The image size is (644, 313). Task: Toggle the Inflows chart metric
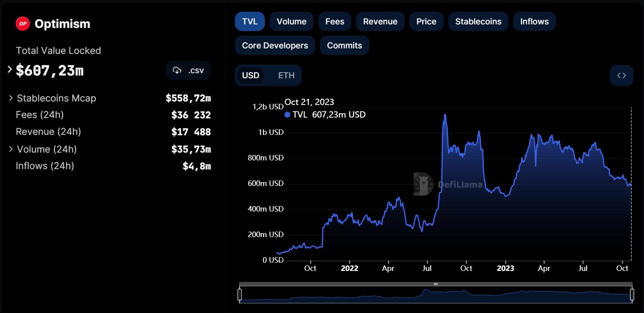coord(534,22)
